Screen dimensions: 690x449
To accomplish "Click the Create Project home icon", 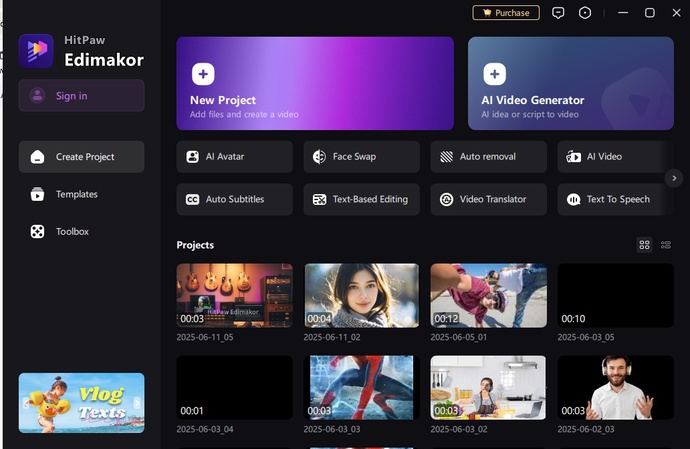I will pos(37,157).
